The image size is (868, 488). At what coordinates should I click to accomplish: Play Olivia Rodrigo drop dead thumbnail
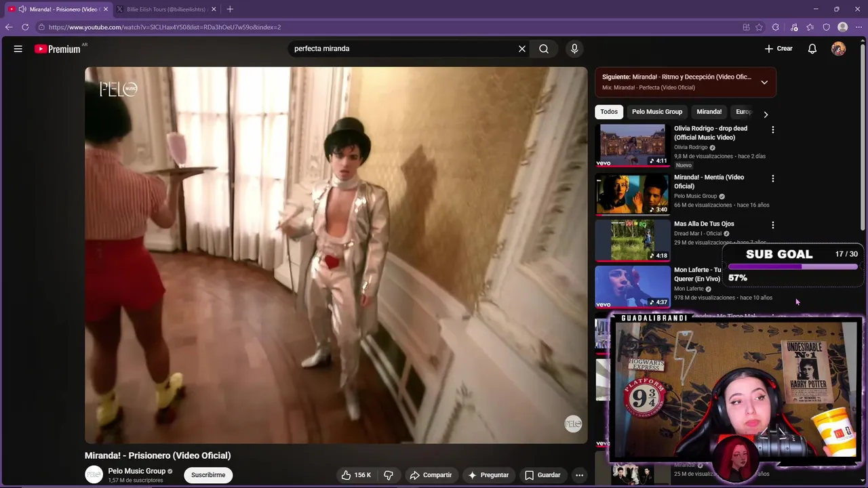click(632, 145)
